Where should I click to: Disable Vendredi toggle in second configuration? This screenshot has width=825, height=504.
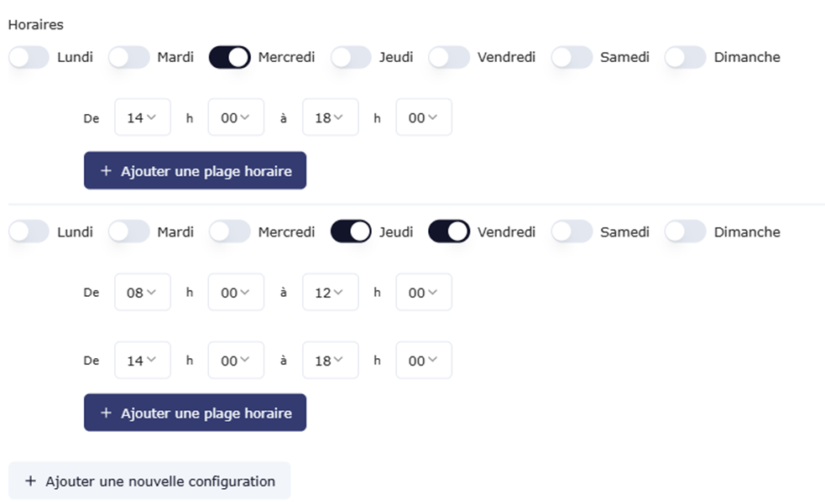(449, 231)
